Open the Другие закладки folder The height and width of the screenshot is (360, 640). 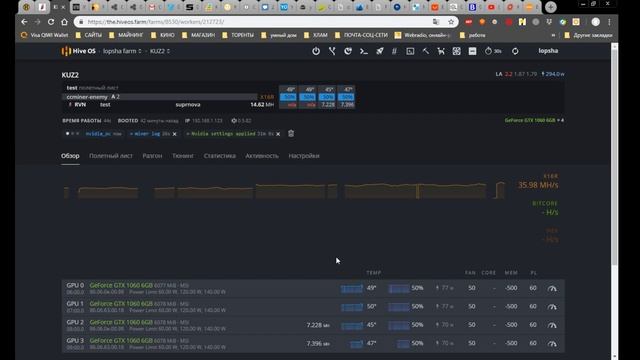pyautogui.click(x=588, y=35)
